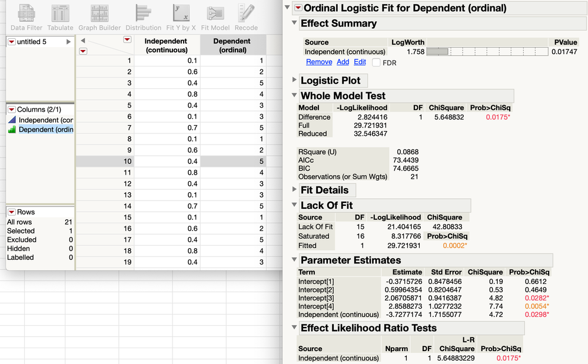
Task: Click the red triangle in the row header corner
Action: (x=83, y=51)
